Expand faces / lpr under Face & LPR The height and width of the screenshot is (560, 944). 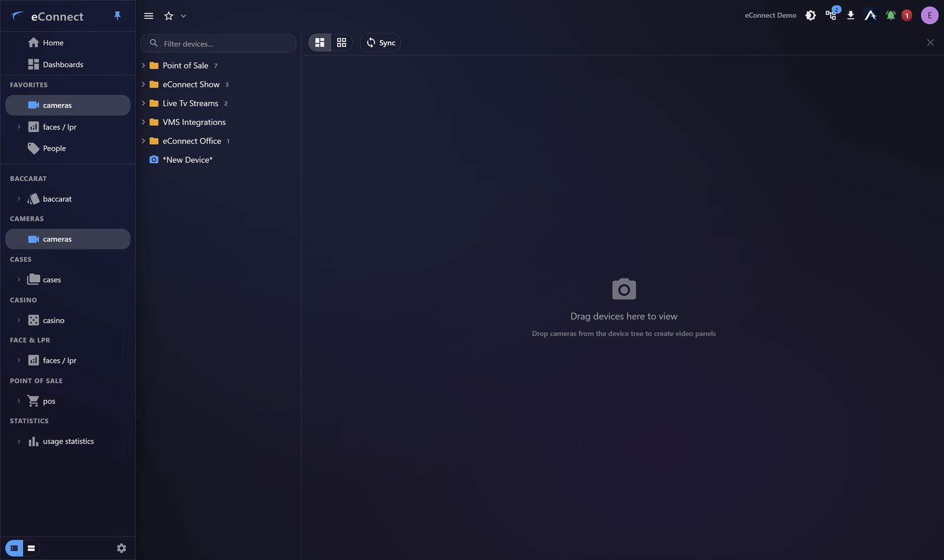[x=19, y=360]
